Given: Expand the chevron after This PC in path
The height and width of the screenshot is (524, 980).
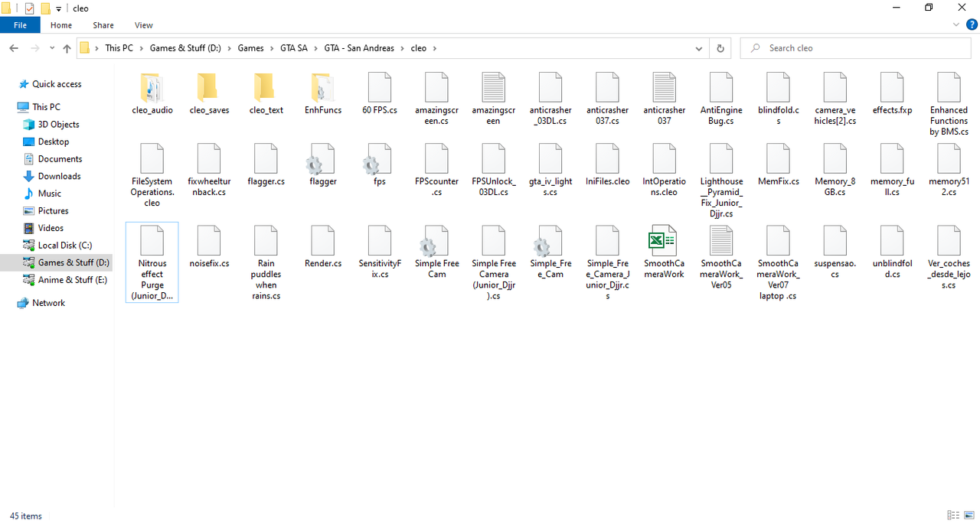Looking at the screenshot, I should coord(141,48).
